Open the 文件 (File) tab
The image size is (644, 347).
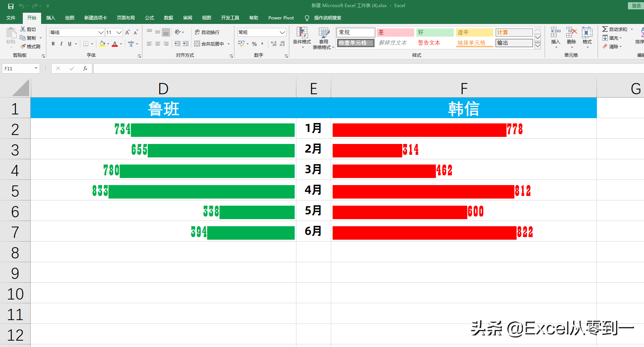pyautogui.click(x=11, y=18)
